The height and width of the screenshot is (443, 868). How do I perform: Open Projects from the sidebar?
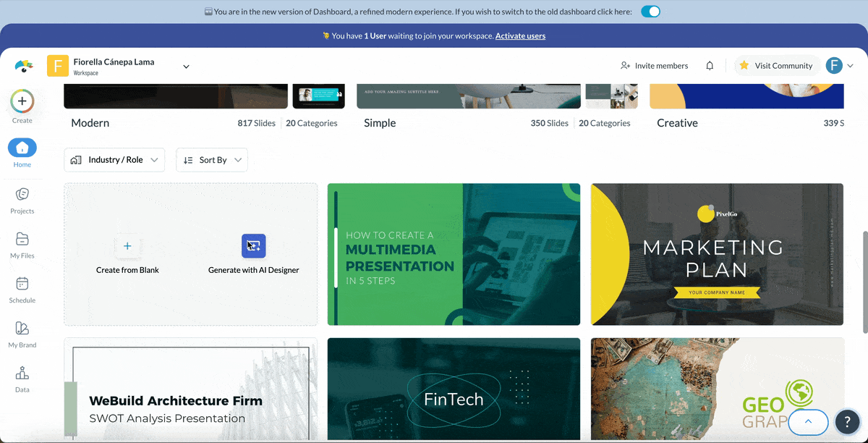(22, 195)
